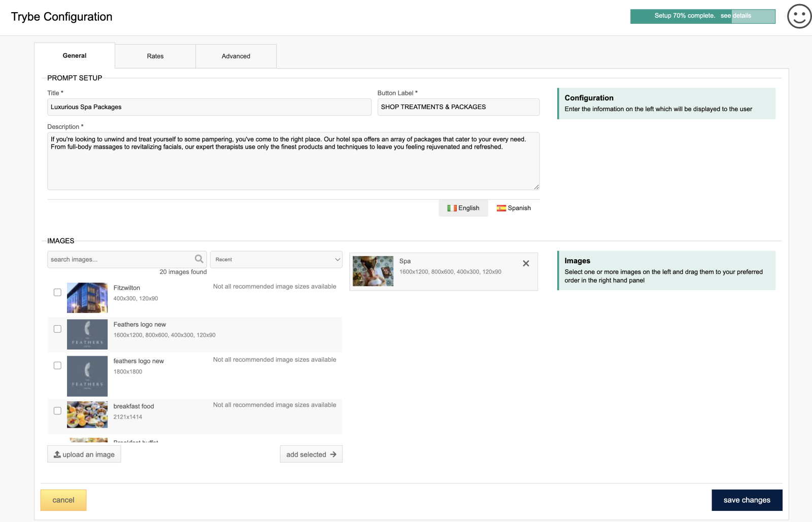Focus the Title input field
The width and height of the screenshot is (812, 522).
click(x=209, y=107)
